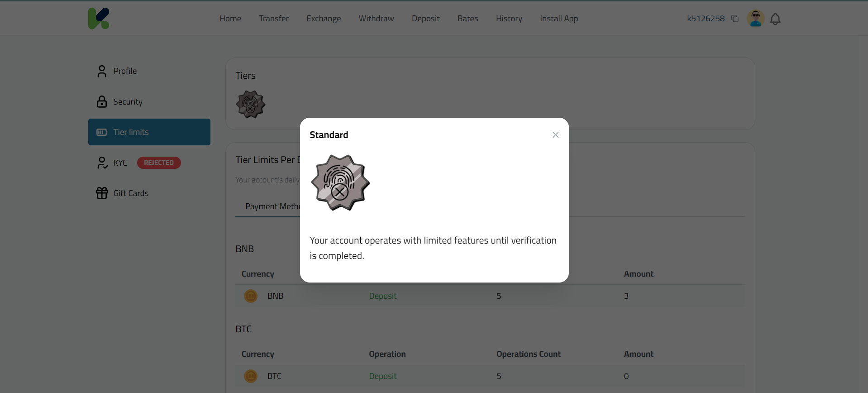Click Install App in the navigation
868x393 pixels.
(559, 19)
